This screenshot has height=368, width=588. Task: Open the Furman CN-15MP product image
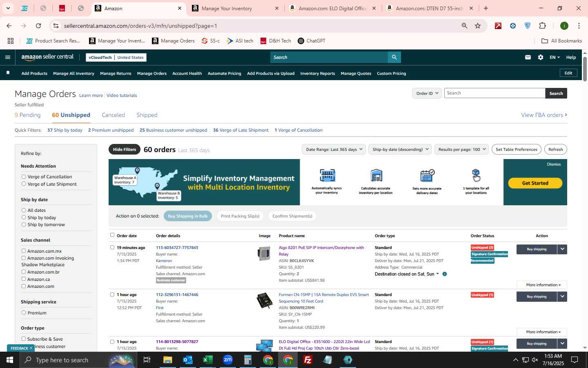[264, 301]
